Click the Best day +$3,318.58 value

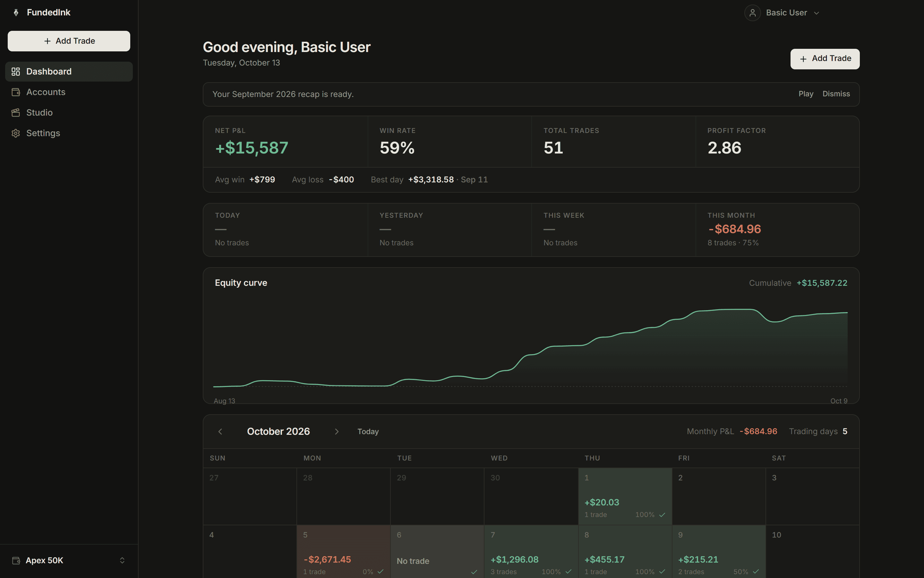(431, 180)
